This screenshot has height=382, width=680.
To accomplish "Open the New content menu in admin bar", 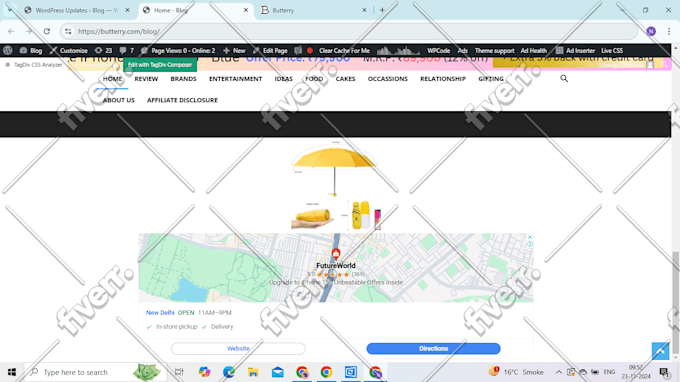I will click(234, 50).
